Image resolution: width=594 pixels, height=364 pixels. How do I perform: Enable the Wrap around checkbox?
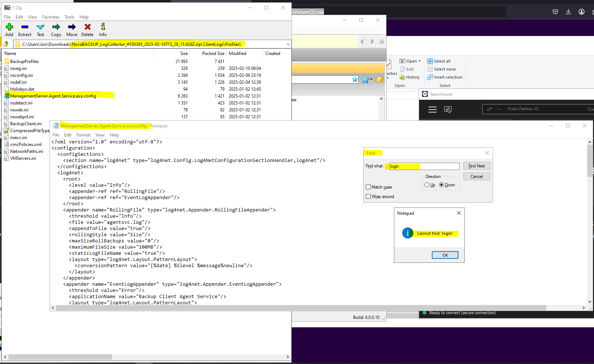pyautogui.click(x=368, y=197)
